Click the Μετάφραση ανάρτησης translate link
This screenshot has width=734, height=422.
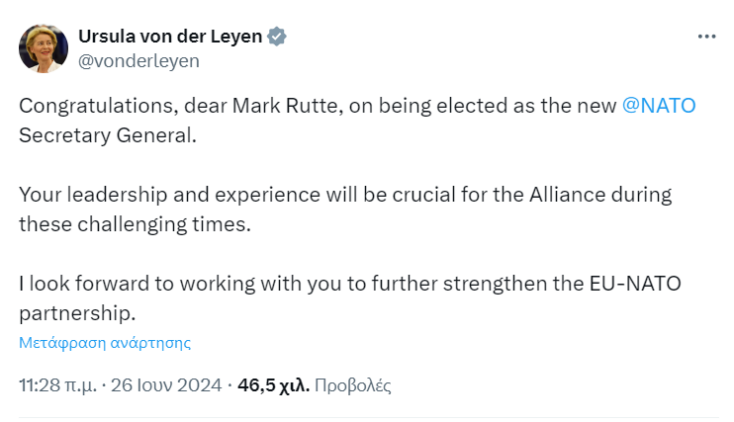(105, 342)
